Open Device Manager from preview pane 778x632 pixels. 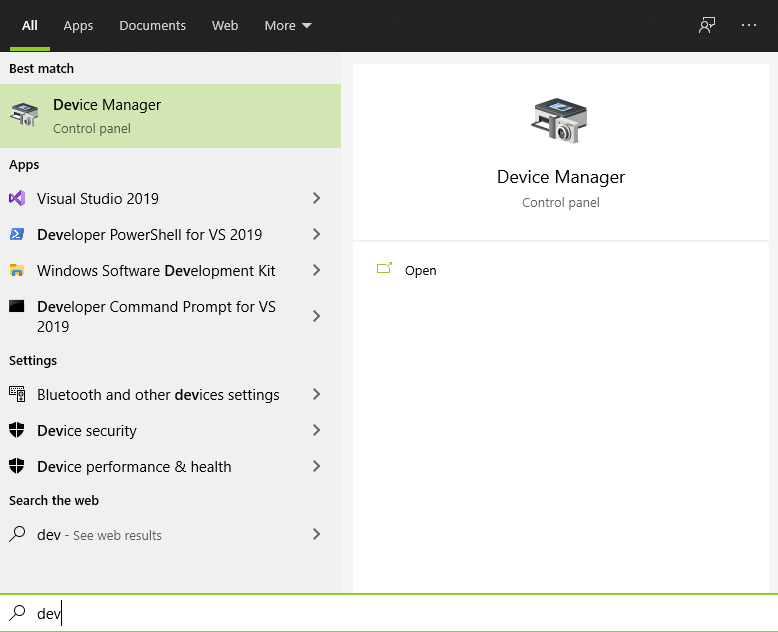point(420,270)
